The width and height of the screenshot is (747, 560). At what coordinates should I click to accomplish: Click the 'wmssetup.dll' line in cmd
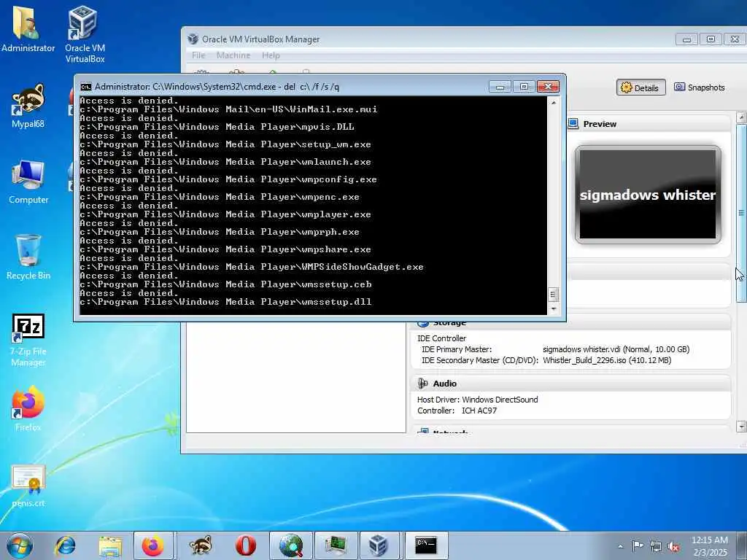pos(225,302)
